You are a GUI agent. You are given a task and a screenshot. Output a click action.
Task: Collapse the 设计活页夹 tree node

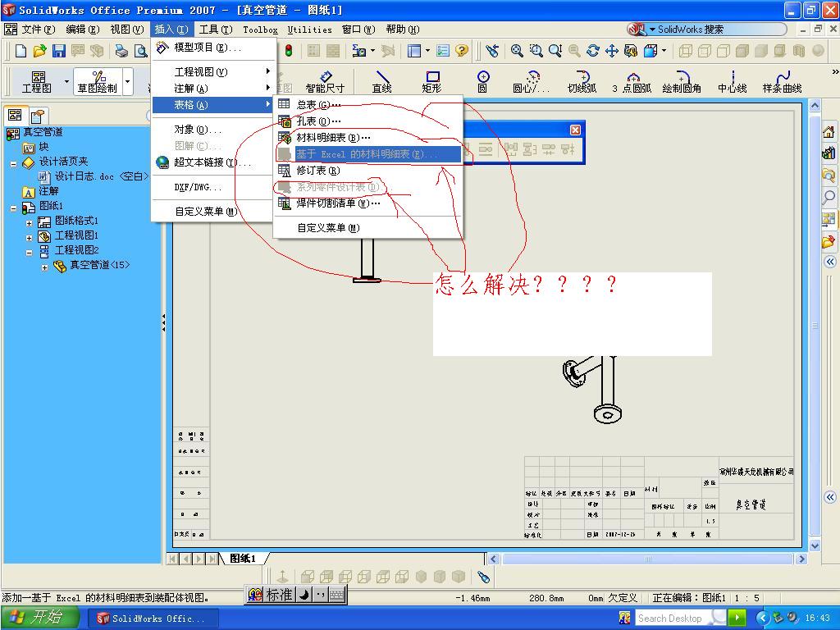tap(14, 164)
